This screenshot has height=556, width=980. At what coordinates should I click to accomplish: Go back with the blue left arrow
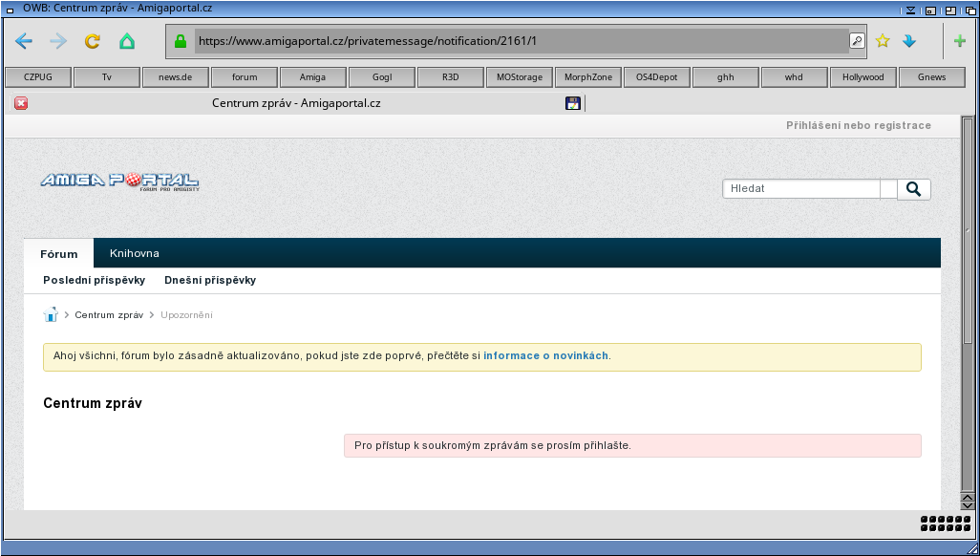pyautogui.click(x=24, y=41)
